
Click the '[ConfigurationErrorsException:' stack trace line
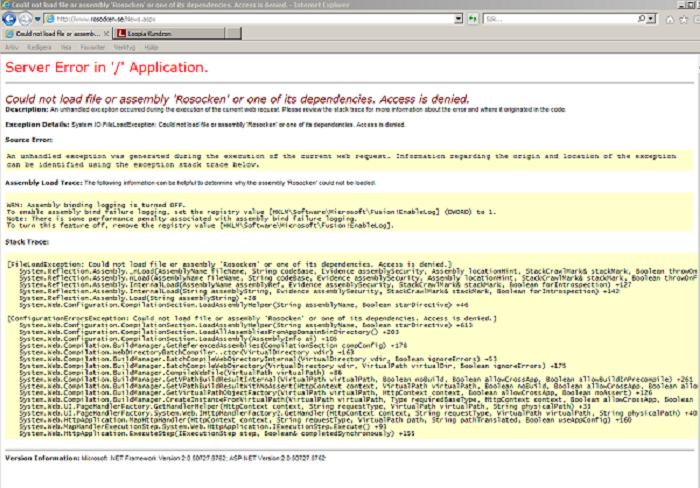(x=252, y=318)
